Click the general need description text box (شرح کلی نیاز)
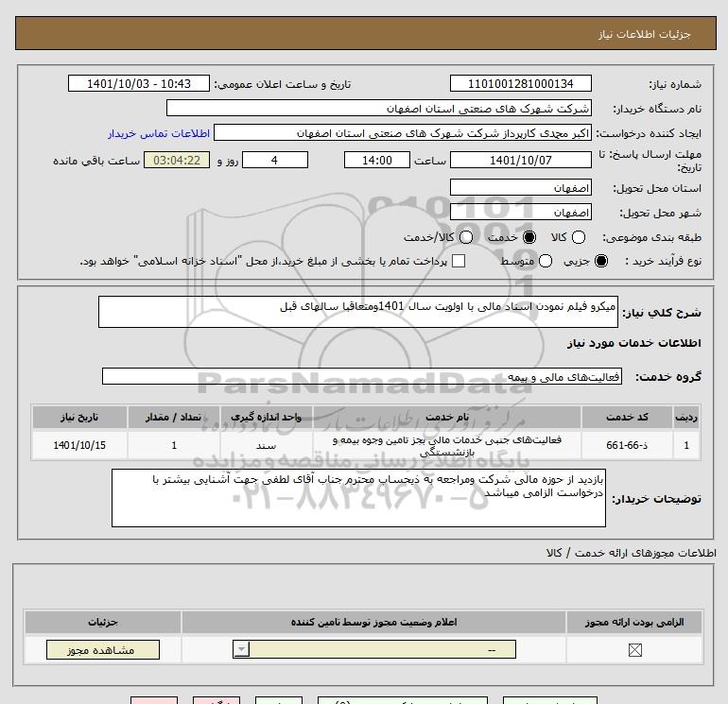The image size is (728, 704). pyautogui.click(x=358, y=312)
